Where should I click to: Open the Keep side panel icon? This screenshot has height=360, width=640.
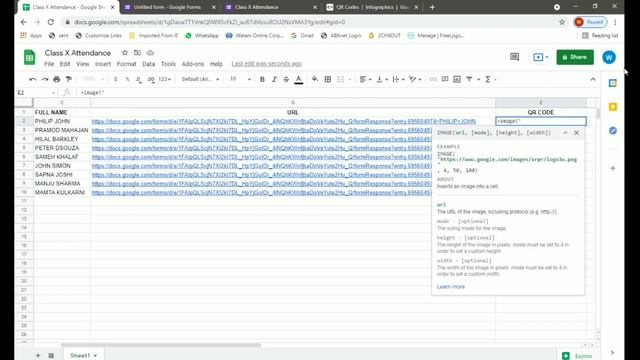[613, 107]
